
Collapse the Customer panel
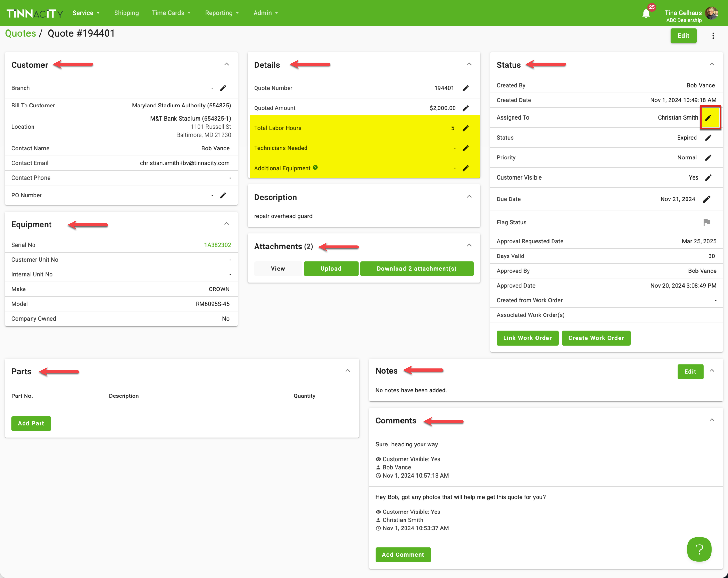click(x=227, y=64)
